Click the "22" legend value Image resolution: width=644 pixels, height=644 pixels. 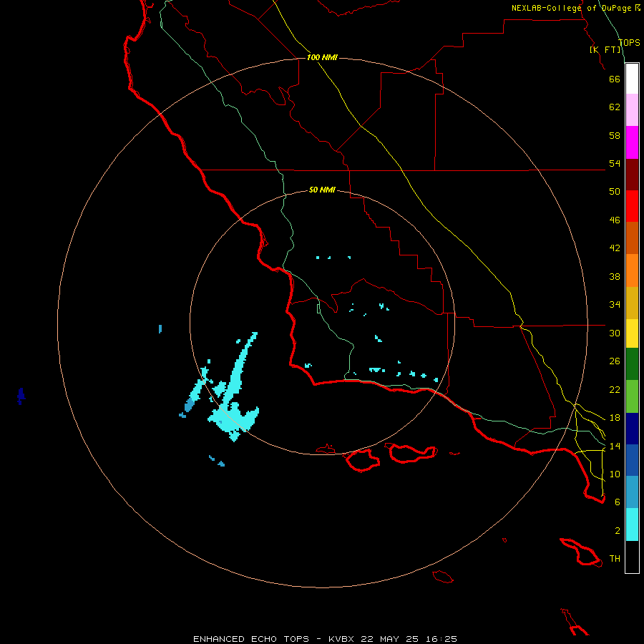tap(615, 389)
